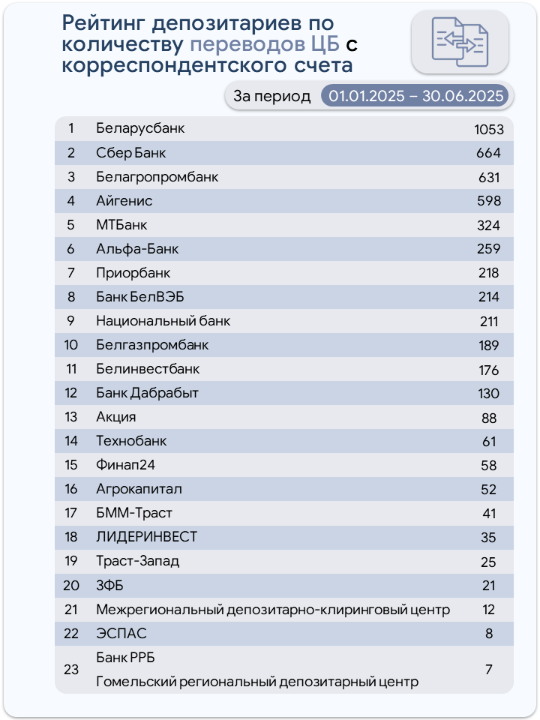Select the Беларусбанк row
This screenshot has height=720, width=540.
coord(284,129)
